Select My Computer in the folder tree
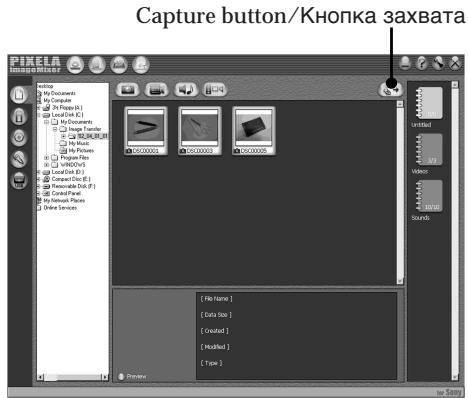Screen dimensions: 468x398 57,100
